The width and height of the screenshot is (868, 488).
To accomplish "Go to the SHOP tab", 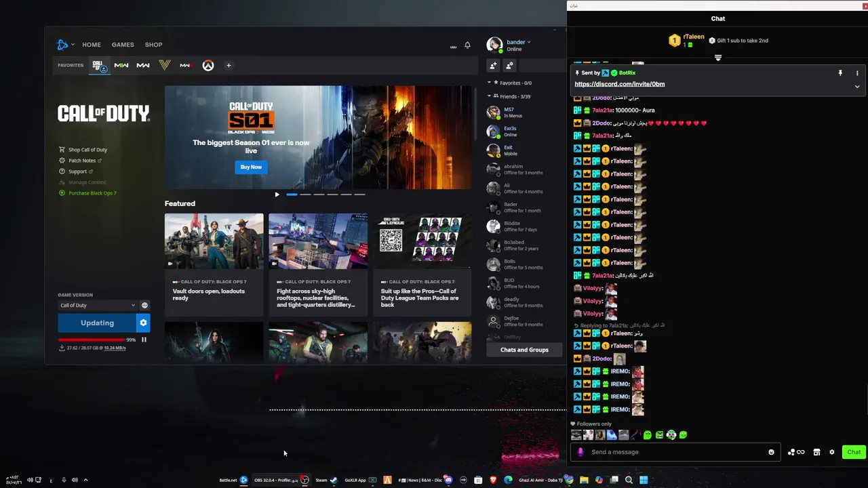I will click(x=153, y=45).
